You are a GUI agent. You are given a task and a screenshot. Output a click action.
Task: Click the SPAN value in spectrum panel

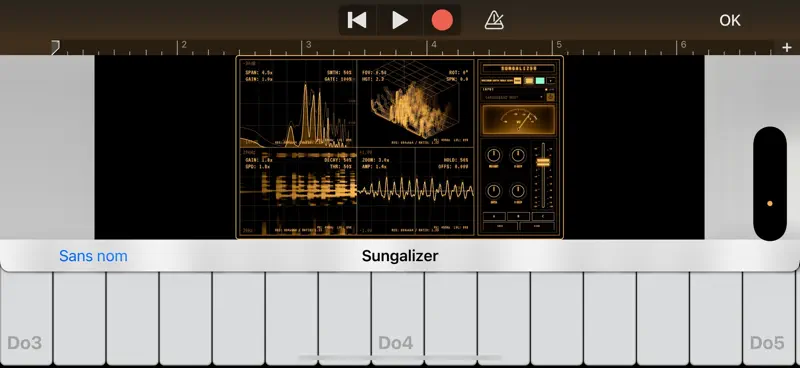click(259, 72)
